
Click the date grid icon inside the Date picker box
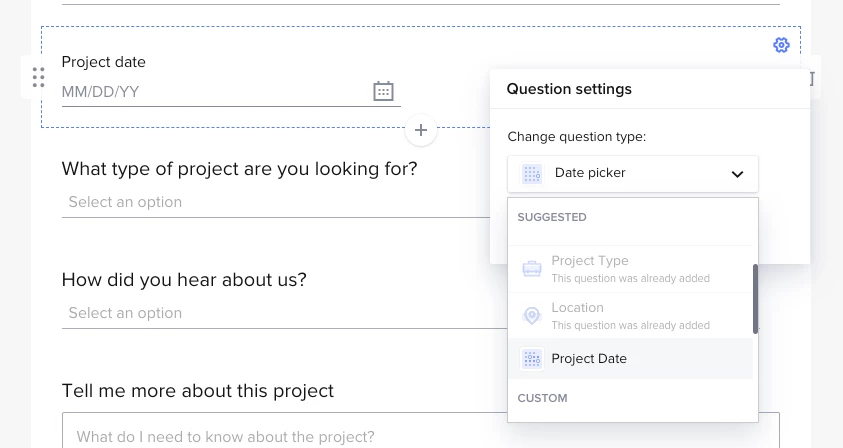532,174
